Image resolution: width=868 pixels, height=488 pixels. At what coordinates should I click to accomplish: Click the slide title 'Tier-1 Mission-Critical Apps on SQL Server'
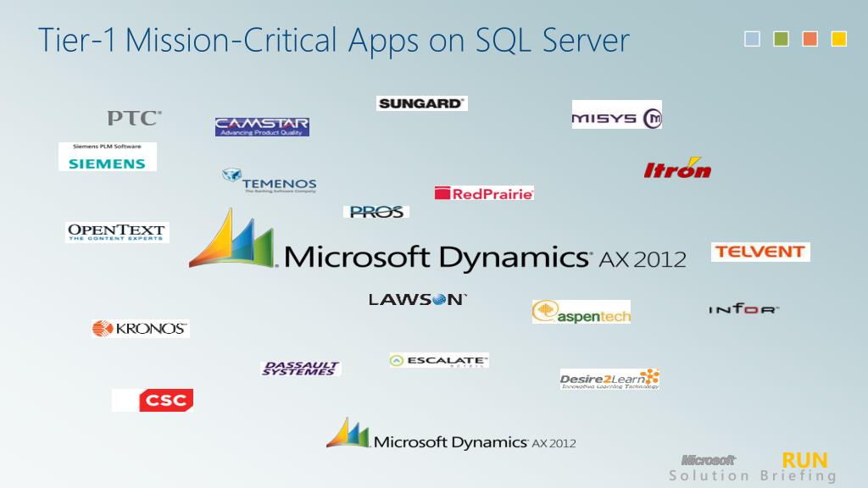[x=334, y=41]
